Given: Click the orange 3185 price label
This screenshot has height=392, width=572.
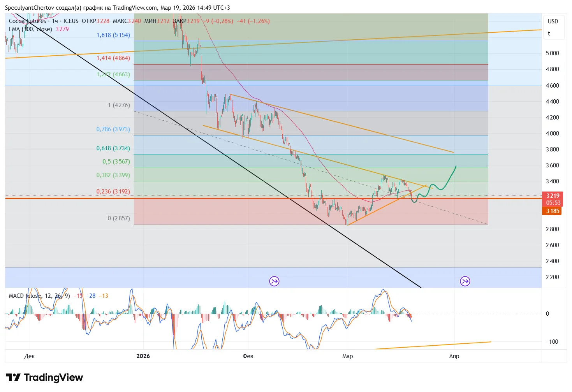Looking at the screenshot, I should [x=553, y=211].
